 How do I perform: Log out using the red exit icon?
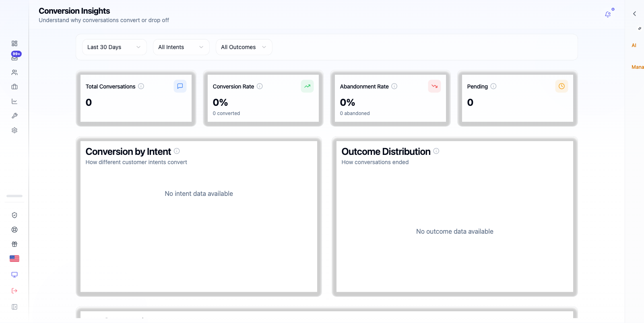tap(14, 291)
